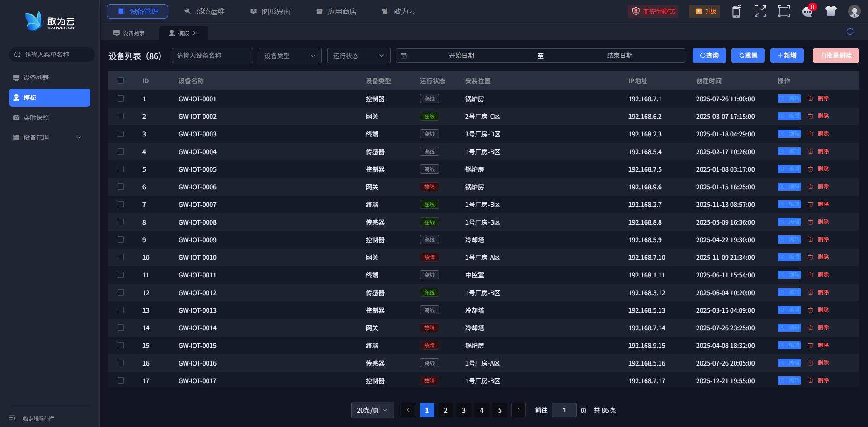The height and width of the screenshot is (427, 868).
Task: Click the 新增 add button
Action: tap(787, 56)
